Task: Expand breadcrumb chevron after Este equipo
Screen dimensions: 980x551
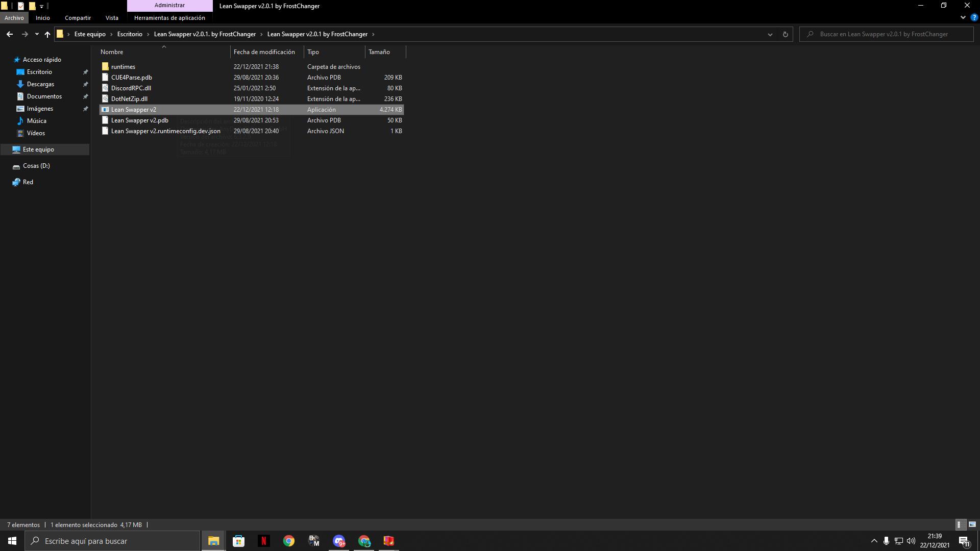Action: 111,34
